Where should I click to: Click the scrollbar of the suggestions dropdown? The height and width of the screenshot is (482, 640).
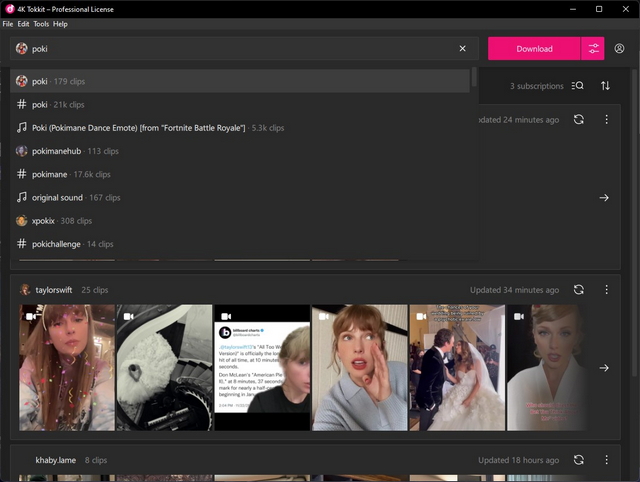tap(474, 78)
